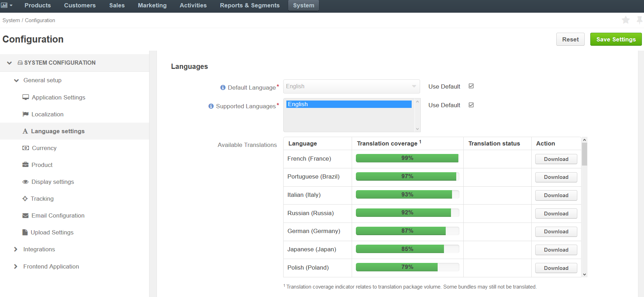Collapse the System Configuration section
This screenshot has width=644, height=297.
(9, 63)
